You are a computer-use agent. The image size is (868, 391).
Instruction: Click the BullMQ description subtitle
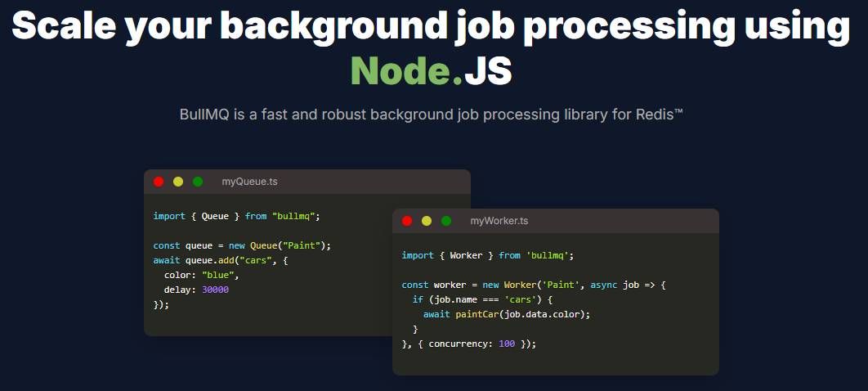[x=431, y=114]
